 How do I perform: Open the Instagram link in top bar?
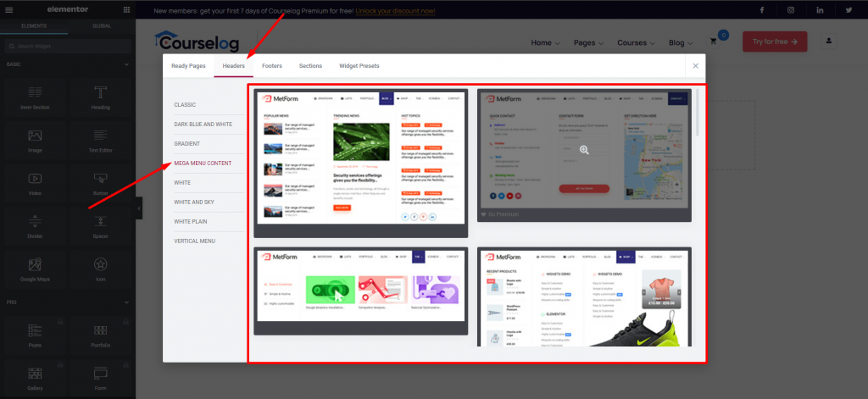791,10
